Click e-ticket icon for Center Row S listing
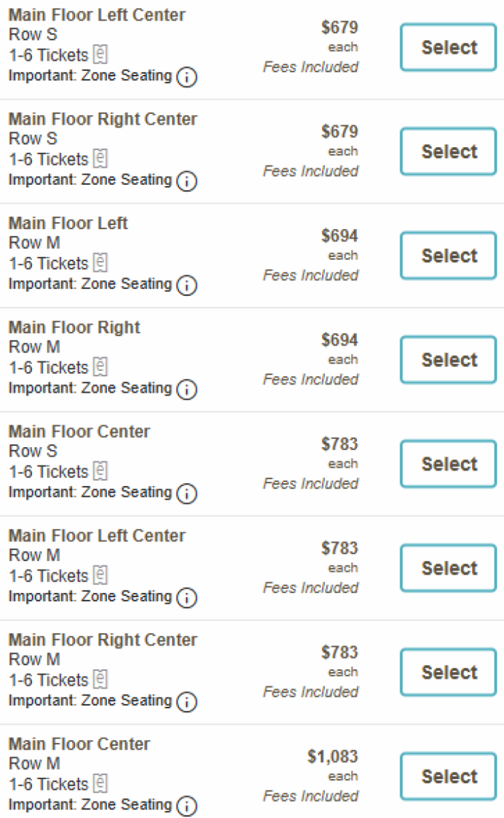Screen dimensions: 504x818 (100, 471)
